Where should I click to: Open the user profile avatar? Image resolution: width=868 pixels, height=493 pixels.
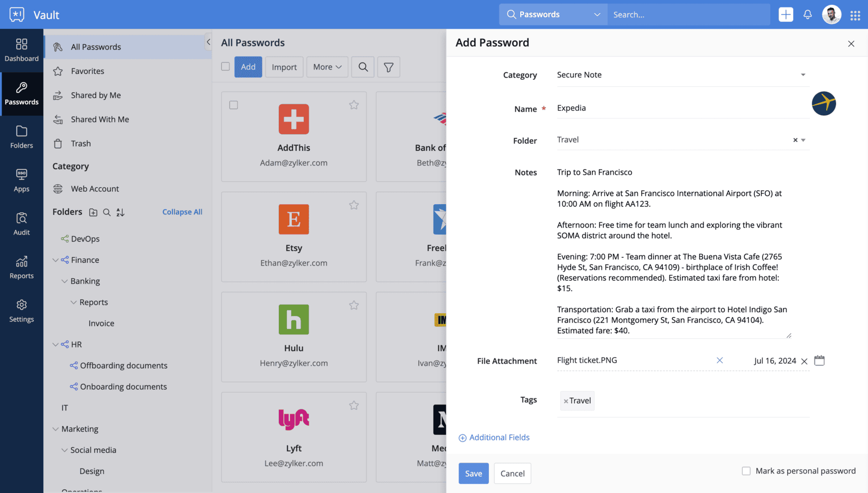coord(831,15)
